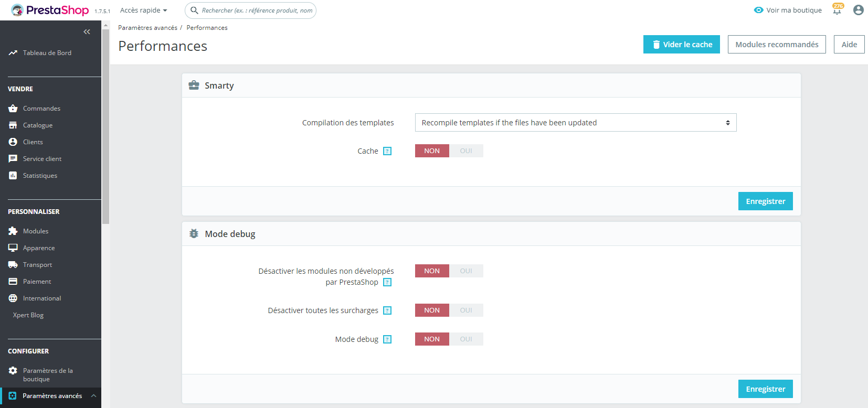This screenshot has height=408, width=868.
Task: Set Mode debug toggle to NON
Action: click(432, 339)
